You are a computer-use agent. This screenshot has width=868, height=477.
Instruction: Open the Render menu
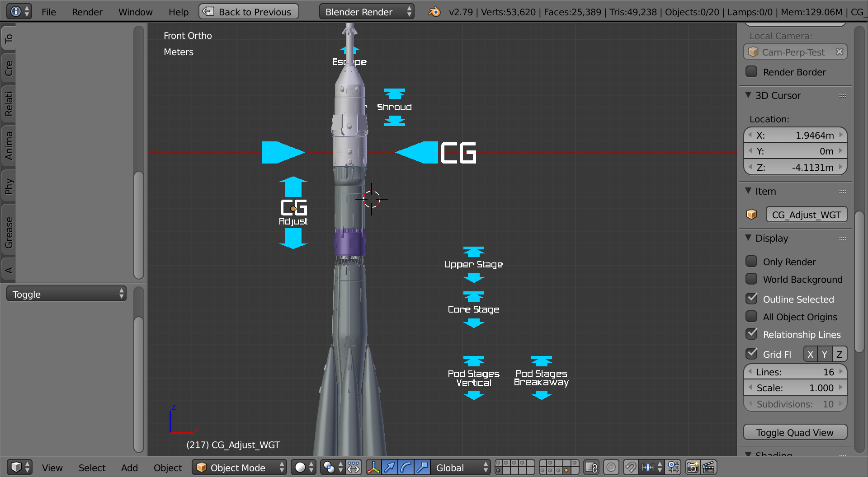(x=87, y=12)
